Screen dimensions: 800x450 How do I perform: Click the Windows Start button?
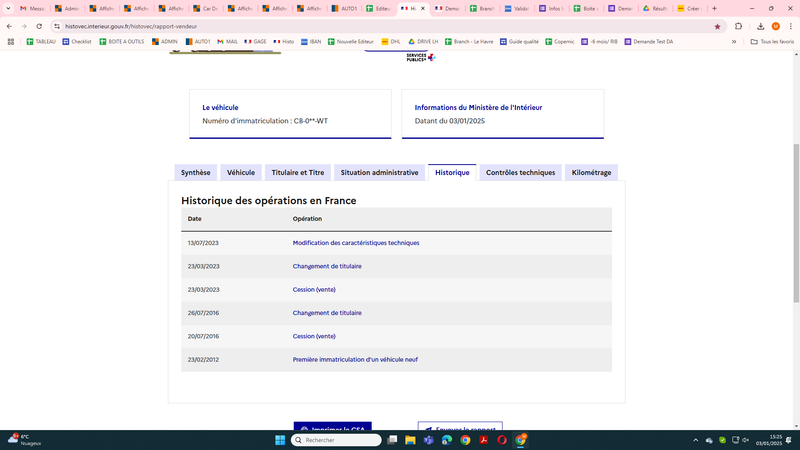[x=280, y=440]
